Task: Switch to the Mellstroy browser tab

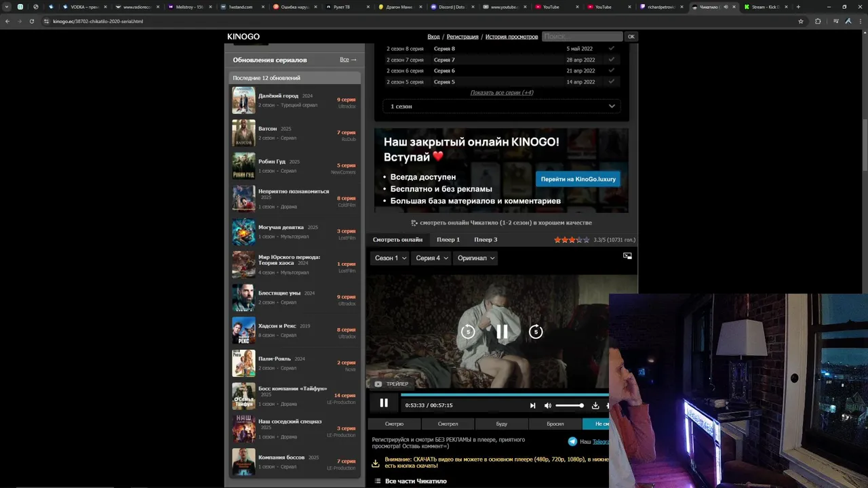Action: [189, 7]
